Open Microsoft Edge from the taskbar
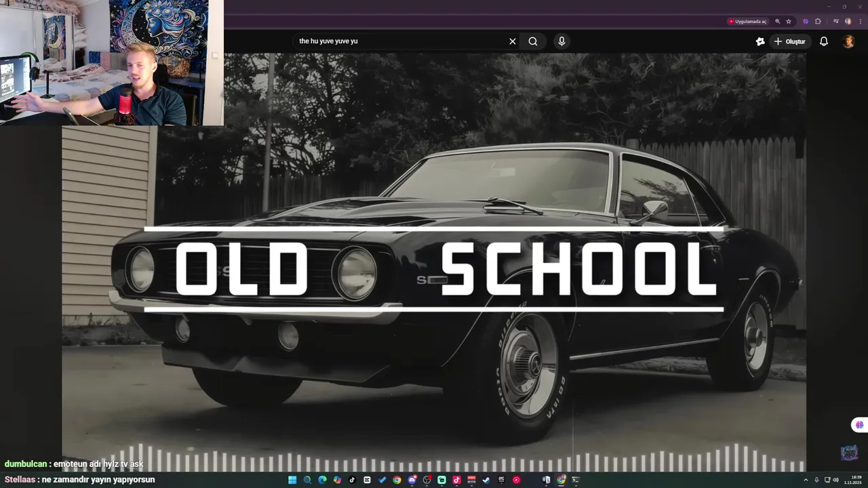868x488 pixels. click(x=322, y=480)
